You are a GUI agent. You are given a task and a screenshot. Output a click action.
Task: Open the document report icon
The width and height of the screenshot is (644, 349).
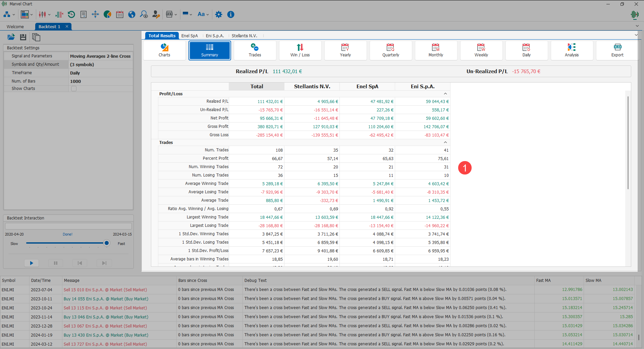point(84,14)
